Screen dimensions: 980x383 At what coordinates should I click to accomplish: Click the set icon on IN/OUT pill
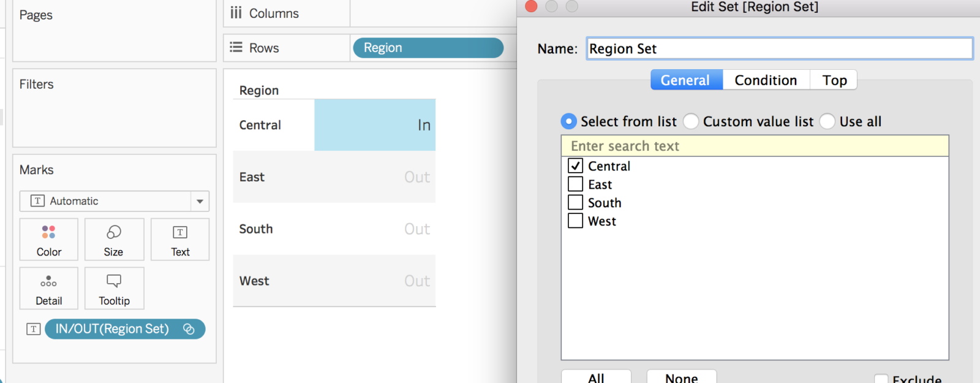tap(189, 329)
